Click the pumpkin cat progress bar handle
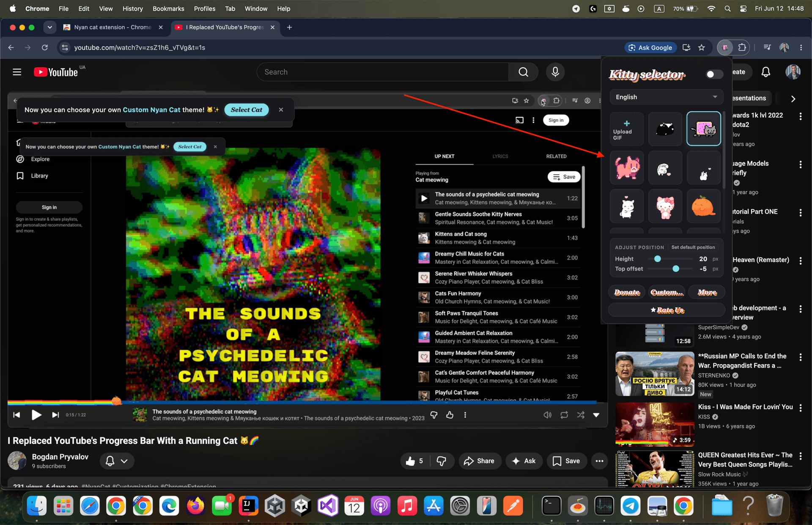This screenshot has height=525, width=812. pyautogui.click(x=116, y=401)
